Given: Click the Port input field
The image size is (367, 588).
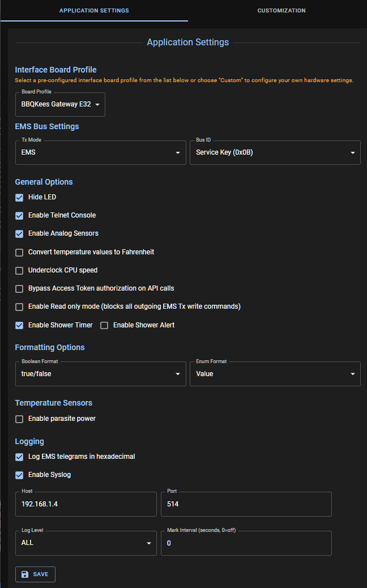Looking at the screenshot, I should pyautogui.click(x=246, y=504).
